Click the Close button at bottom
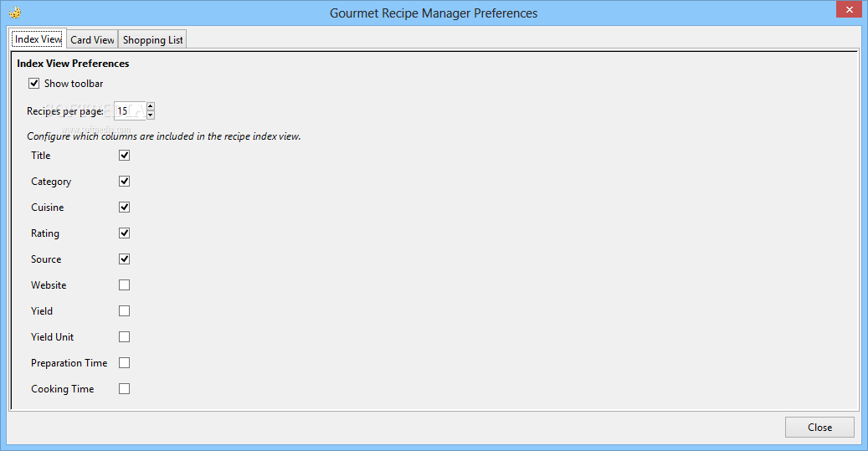The height and width of the screenshot is (451, 868). 819,428
